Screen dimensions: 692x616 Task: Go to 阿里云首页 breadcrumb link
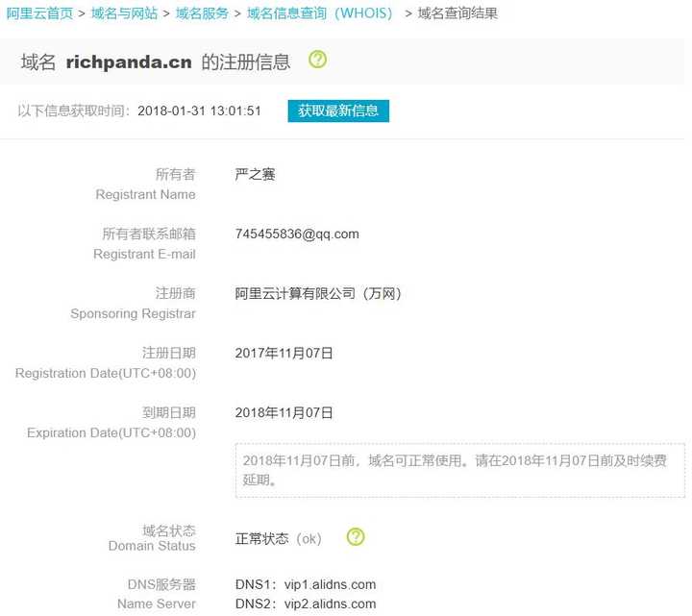coord(39,13)
